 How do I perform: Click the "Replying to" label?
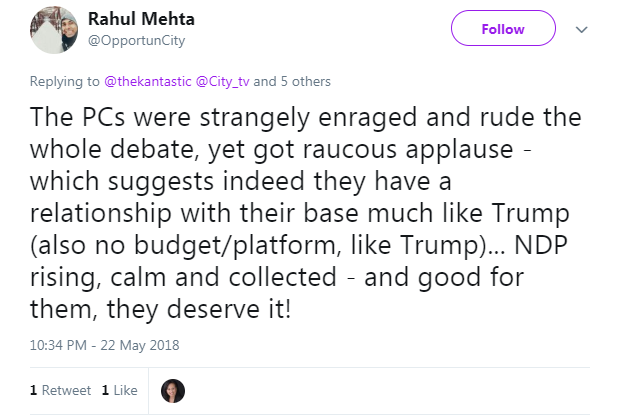63,81
